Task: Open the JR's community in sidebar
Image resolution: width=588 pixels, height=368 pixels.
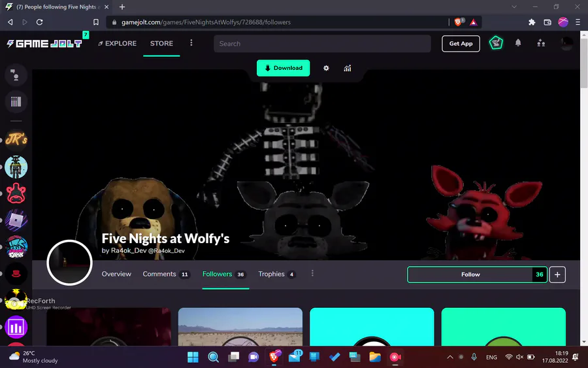Action: (16, 140)
